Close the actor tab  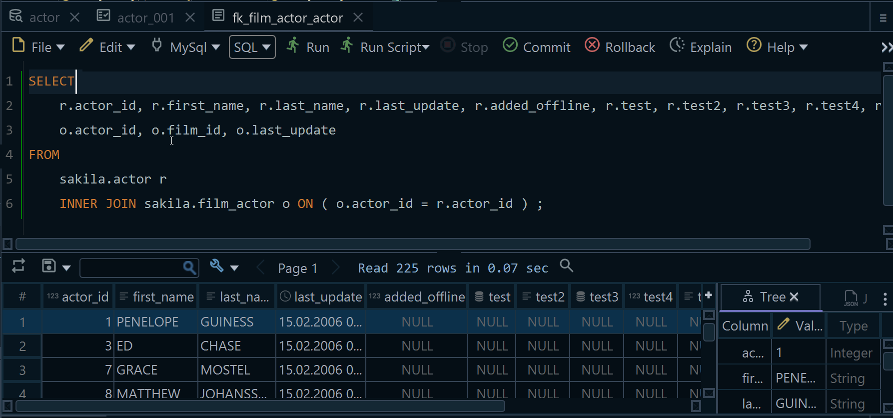(75, 18)
